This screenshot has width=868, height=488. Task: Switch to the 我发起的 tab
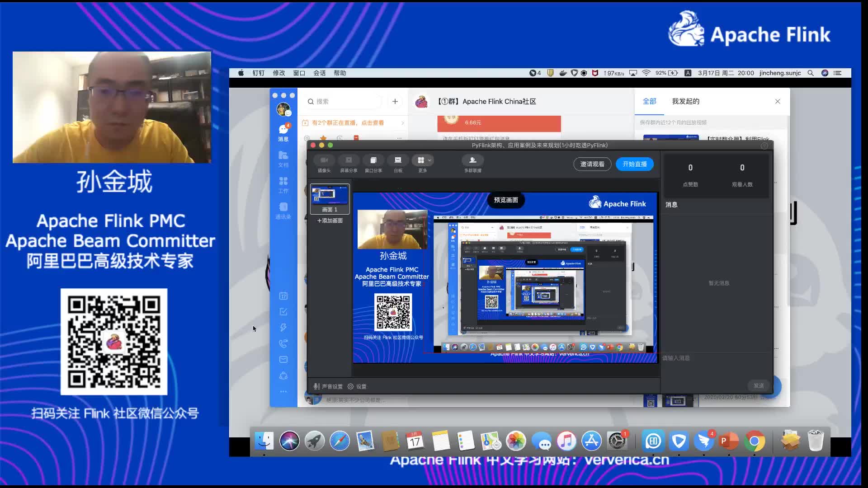[685, 101]
